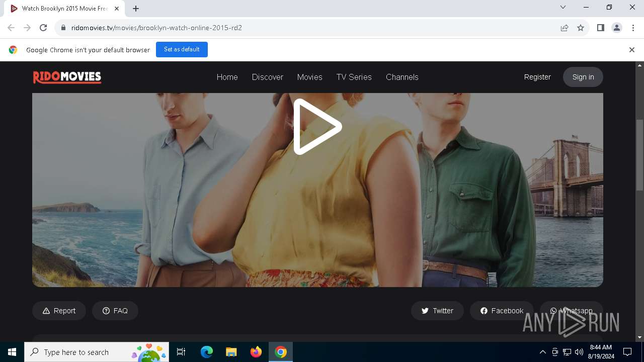This screenshot has height=362, width=644.
Task: Open the FAQ button
Action: click(x=115, y=311)
